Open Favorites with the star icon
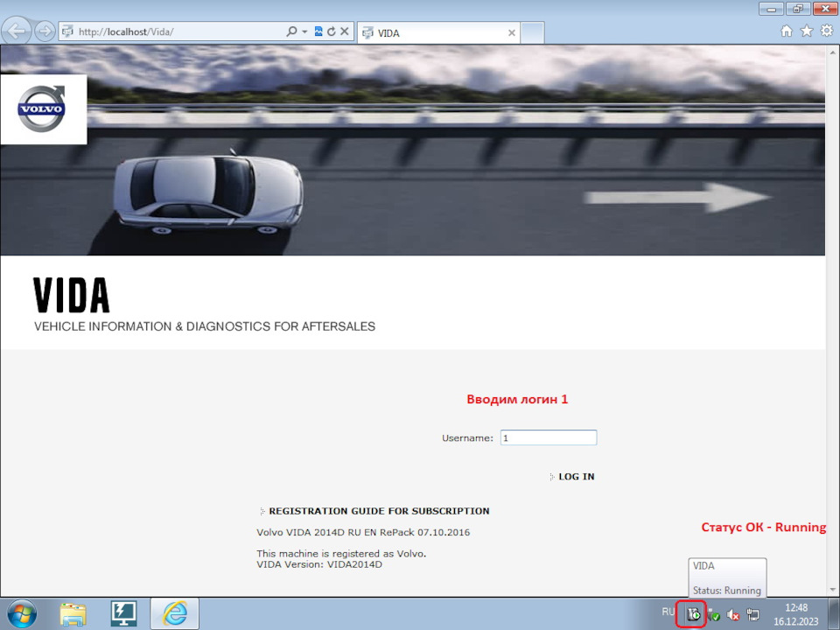This screenshot has width=840, height=630. tap(806, 30)
